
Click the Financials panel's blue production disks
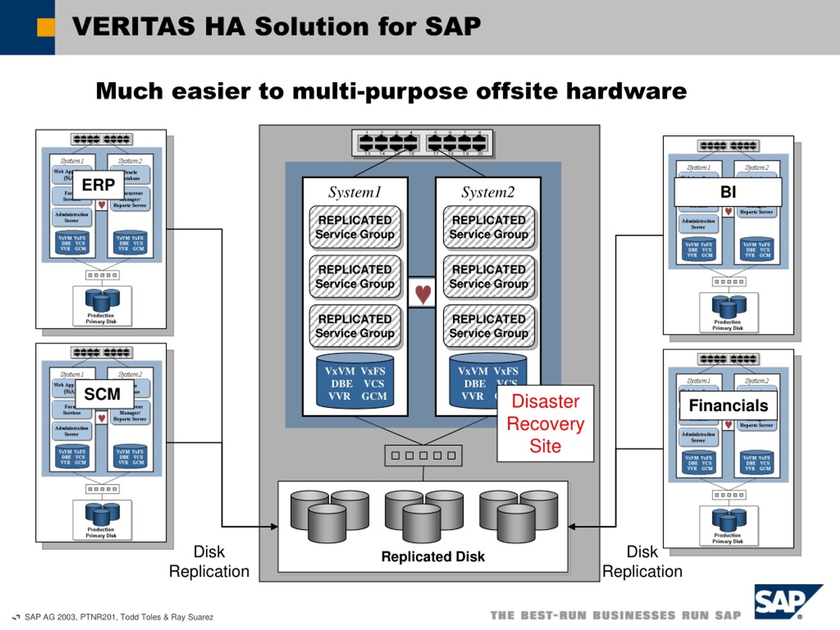[729, 520]
